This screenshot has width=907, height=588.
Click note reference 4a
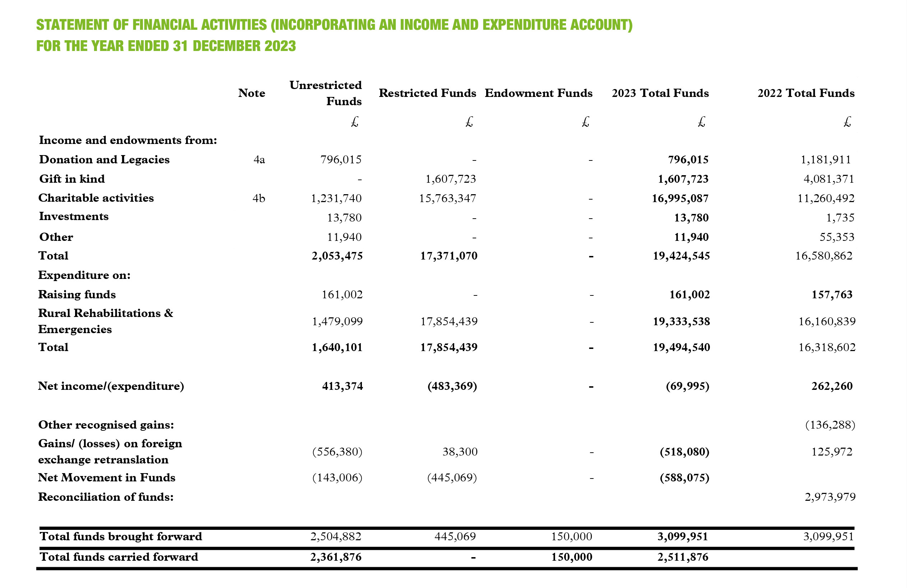pos(259,160)
